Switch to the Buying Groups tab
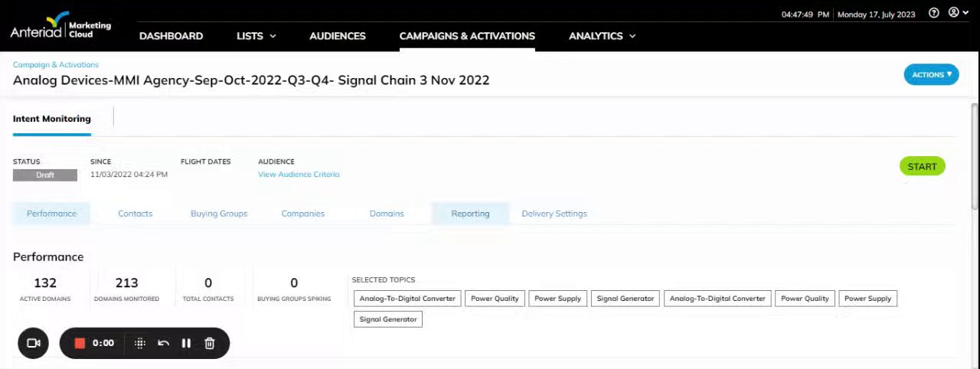 coord(219,214)
